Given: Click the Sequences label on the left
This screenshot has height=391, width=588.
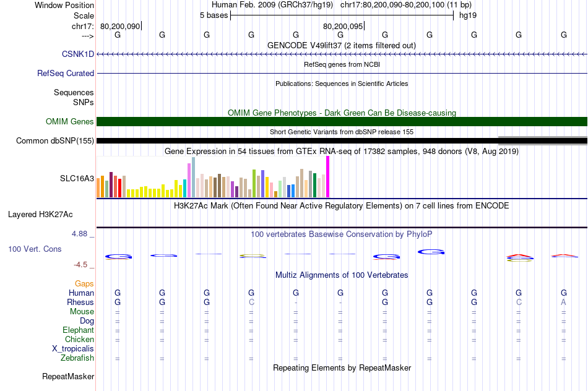Looking at the screenshot, I should pyautogui.click(x=74, y=92).
